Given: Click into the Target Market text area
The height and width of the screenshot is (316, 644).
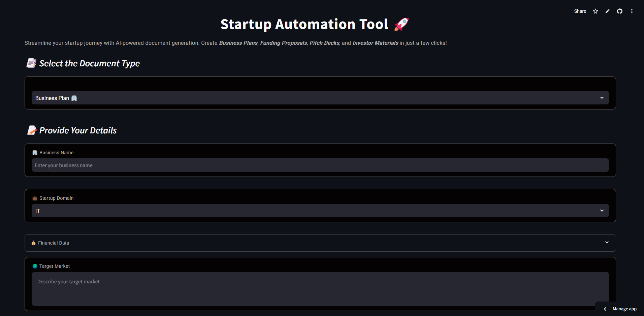Looking at the screenshot, I should pos(320,289).
